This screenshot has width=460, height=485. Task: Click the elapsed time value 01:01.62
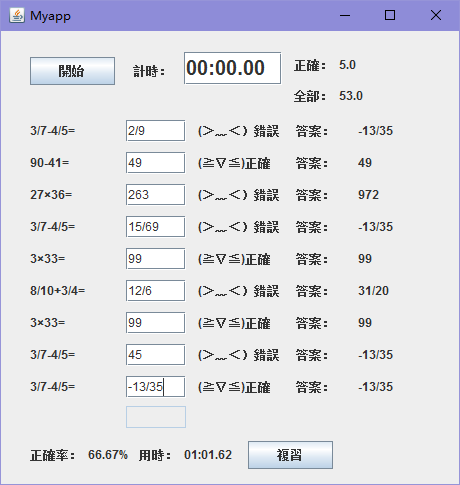click(x=208, y=455)
